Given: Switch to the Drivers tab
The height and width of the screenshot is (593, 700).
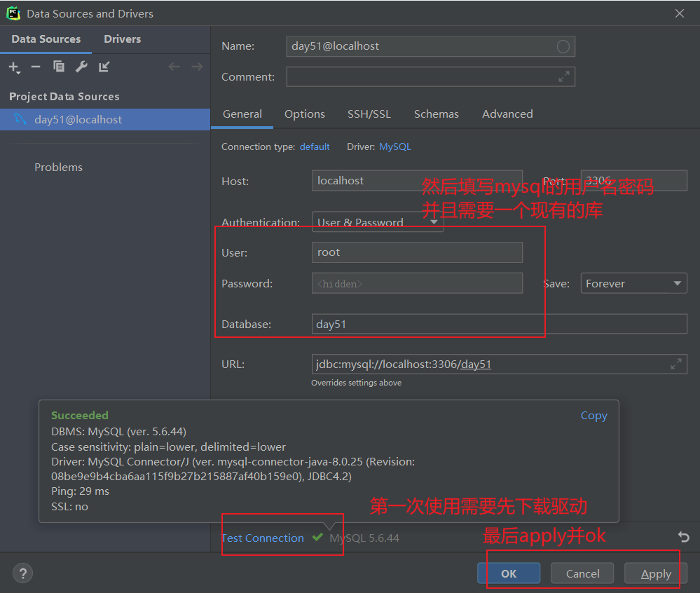Looking at the screenshot, I should (123, 39).
